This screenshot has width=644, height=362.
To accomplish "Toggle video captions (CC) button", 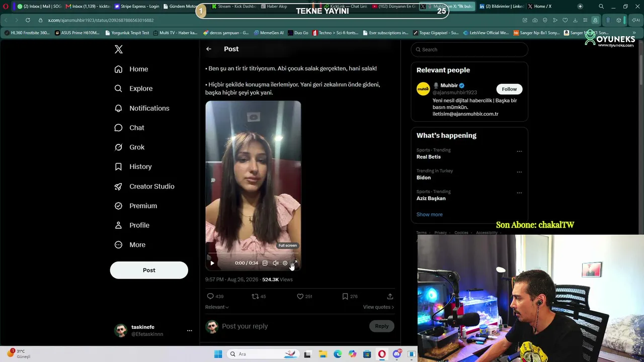I will pos(265,263).
